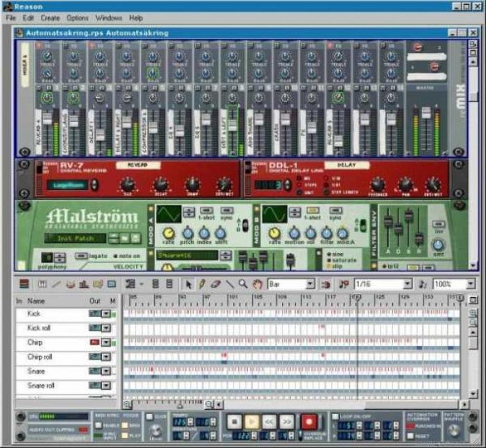Click the quantize notes icon
Image resolution: width=486 pixels, height=448 pixels.
pyautogui.click(x=344, y=284)
